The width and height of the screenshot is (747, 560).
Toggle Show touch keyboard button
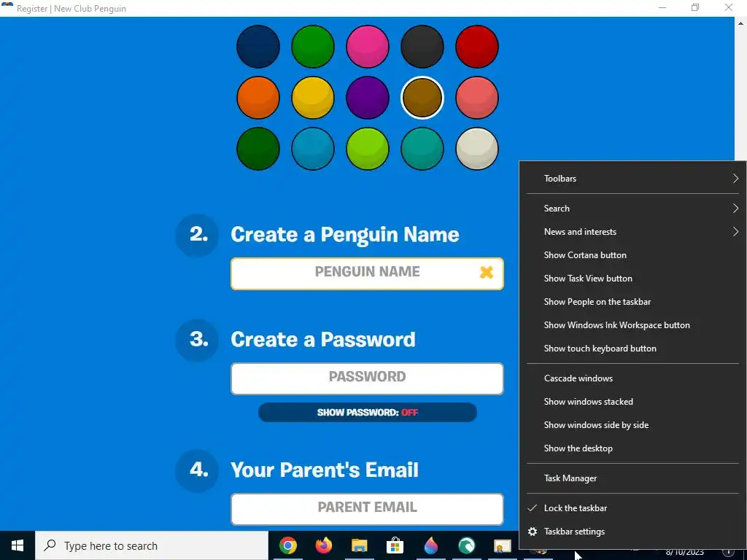(x=632, y=349)
